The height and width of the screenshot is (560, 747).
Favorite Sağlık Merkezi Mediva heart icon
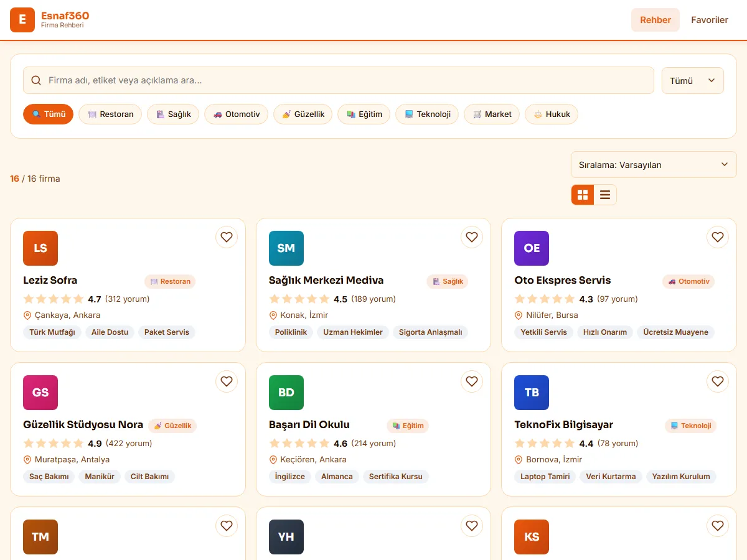coord(472,237)
